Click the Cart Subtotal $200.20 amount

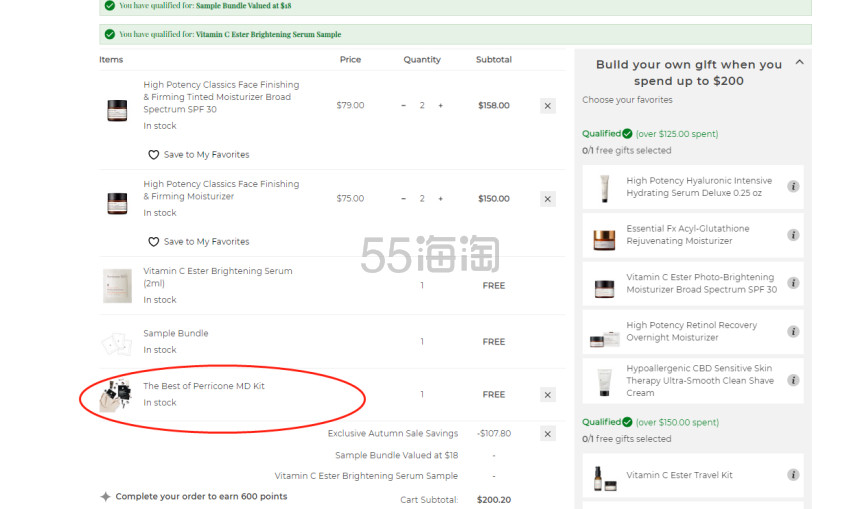(x=494, y=500)
